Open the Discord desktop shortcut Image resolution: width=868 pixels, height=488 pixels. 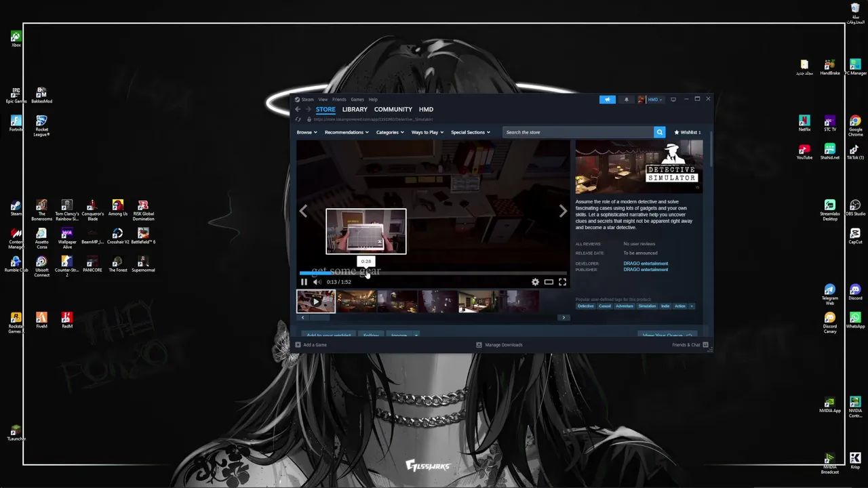pos(855,293)
